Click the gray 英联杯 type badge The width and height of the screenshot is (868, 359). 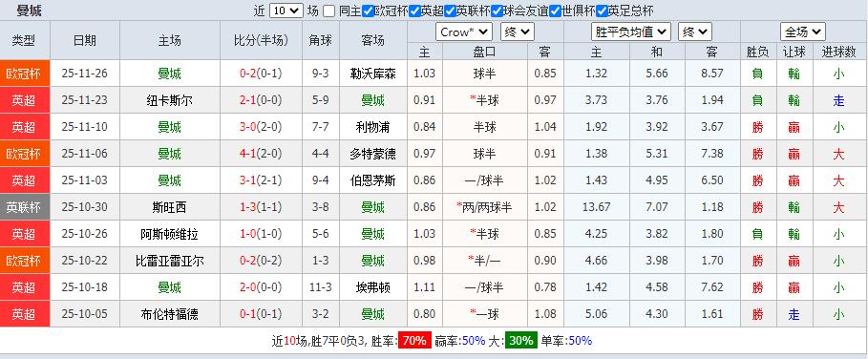pos(25,207)
